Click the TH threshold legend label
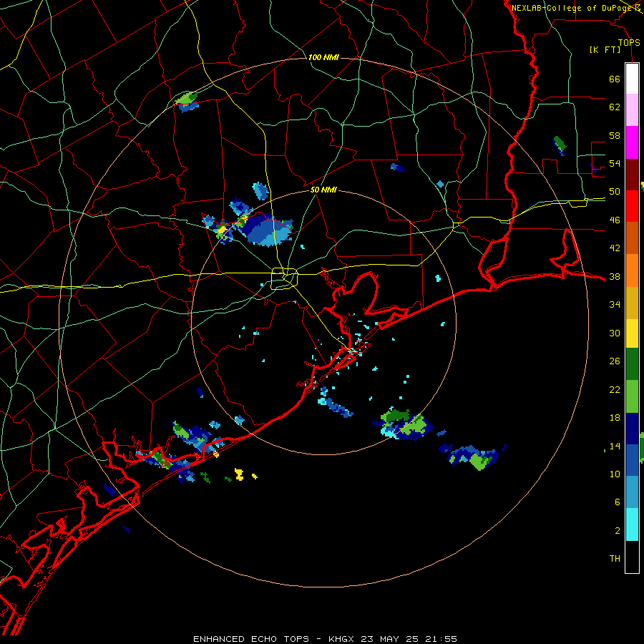The width and height of the screenshot is (644, 644). click(615, 559)
